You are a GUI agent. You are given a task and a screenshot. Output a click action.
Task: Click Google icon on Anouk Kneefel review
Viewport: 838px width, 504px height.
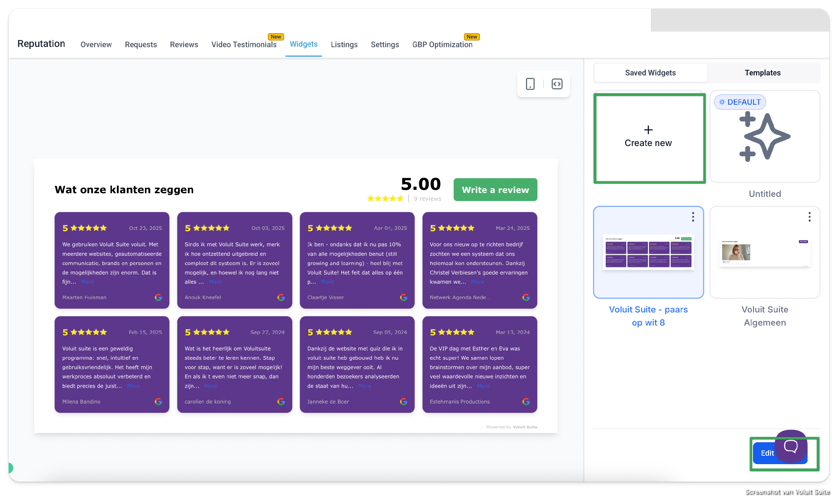click(x=281, y=297)
